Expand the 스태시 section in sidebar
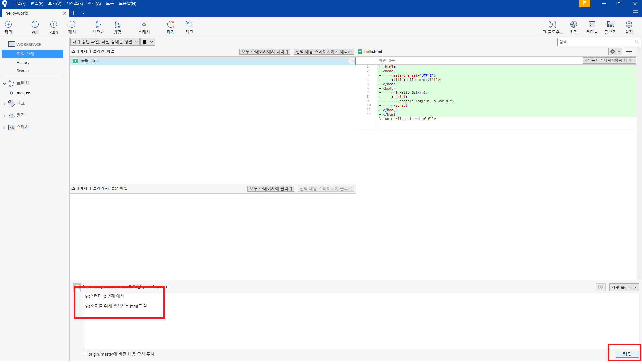642x364 pixels. 4,128
